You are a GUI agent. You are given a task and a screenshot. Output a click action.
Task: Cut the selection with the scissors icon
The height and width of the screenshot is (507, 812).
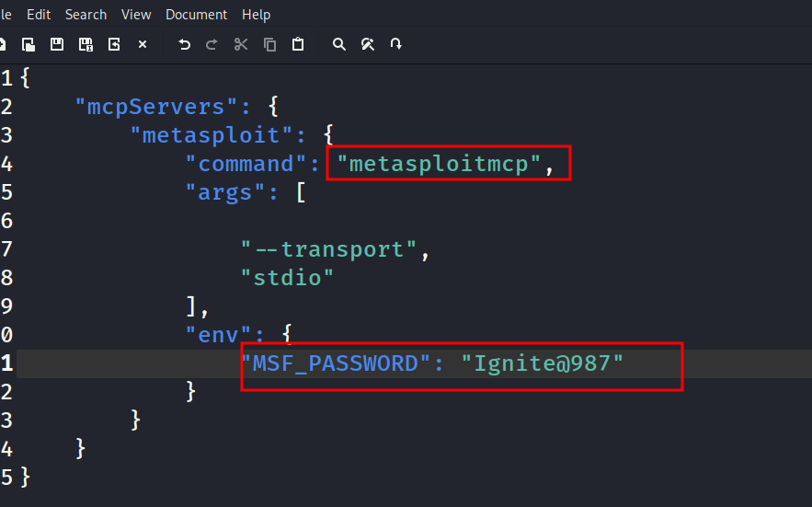pos(241,44)
